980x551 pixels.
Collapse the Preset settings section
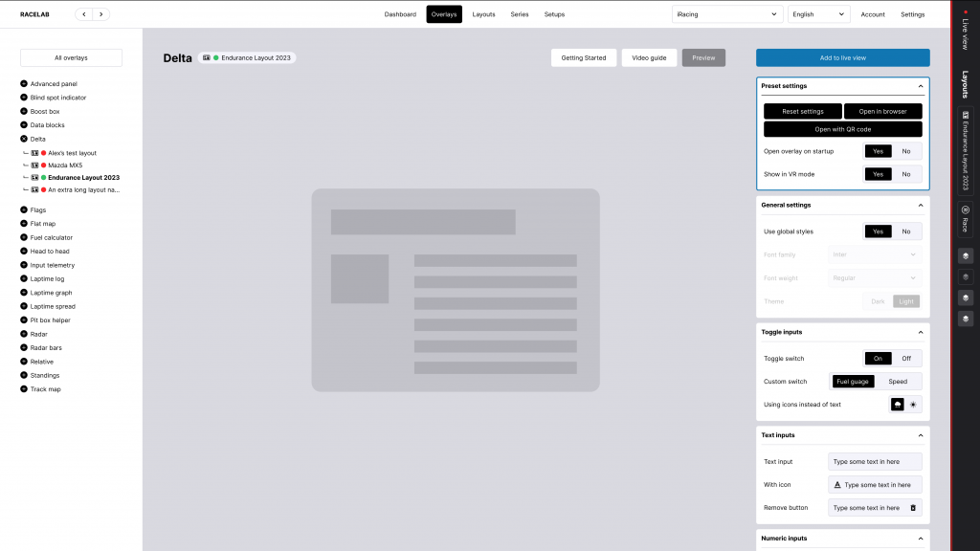pyautogui.click(x=921, y=86)
